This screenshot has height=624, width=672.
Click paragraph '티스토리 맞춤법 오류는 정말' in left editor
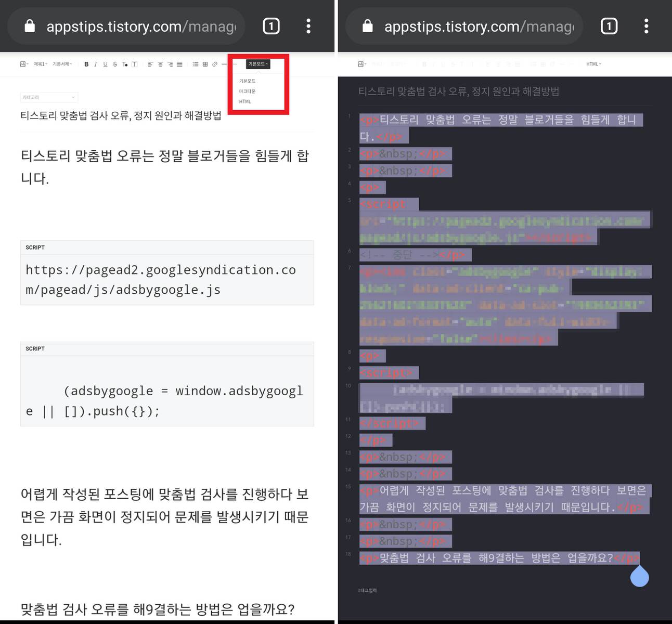pyautogui.click(x=165, y=167)
